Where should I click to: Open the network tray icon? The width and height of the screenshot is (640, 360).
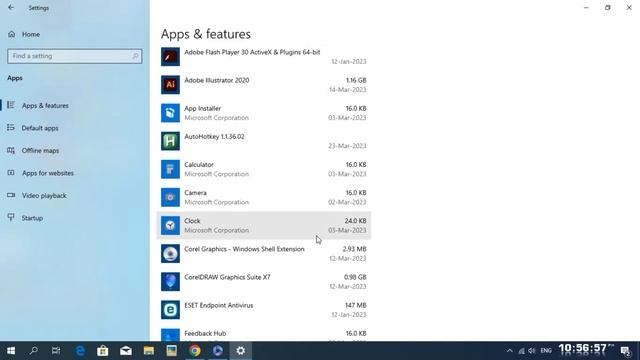pos(521,351)
